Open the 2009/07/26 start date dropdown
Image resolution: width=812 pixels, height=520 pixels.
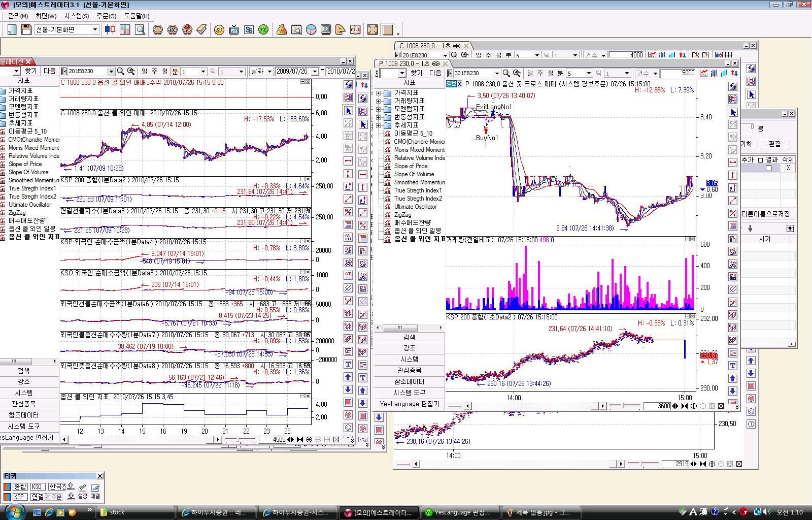tap(315, 72)
